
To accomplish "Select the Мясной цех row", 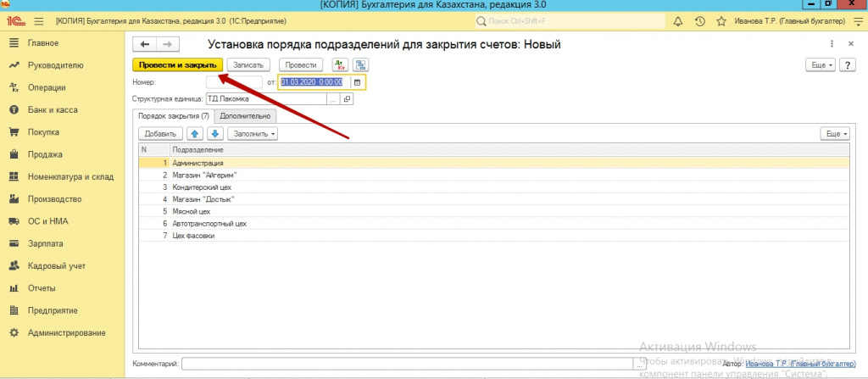I will [494, 211].
